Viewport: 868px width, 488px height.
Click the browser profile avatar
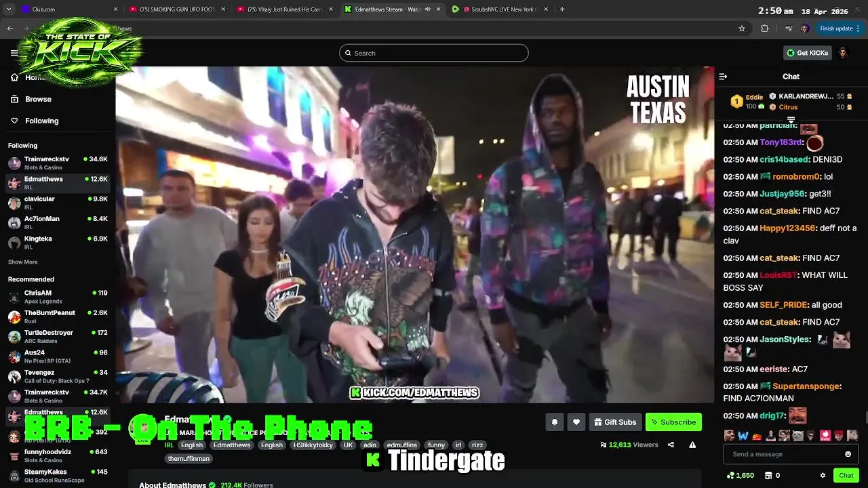(805, 28)
